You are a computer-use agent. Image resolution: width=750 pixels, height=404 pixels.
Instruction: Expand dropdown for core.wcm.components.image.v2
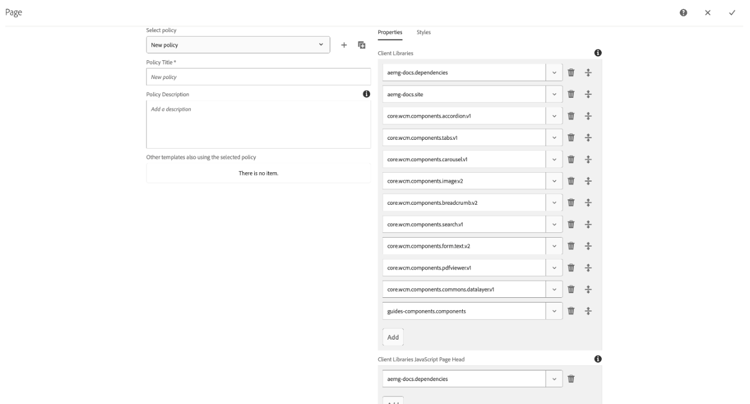pyautogui.click(x=554, y=181)
